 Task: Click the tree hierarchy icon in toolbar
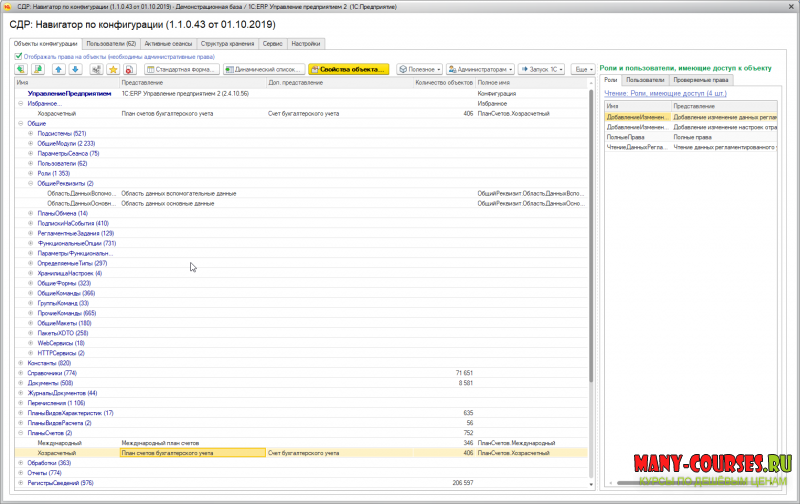click(94, 70)
